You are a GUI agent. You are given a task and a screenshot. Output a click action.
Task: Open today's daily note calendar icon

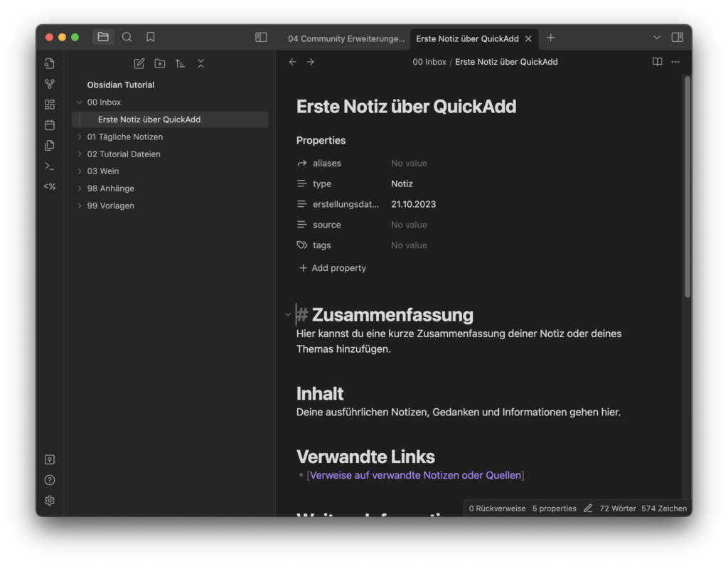pos(50,124)
